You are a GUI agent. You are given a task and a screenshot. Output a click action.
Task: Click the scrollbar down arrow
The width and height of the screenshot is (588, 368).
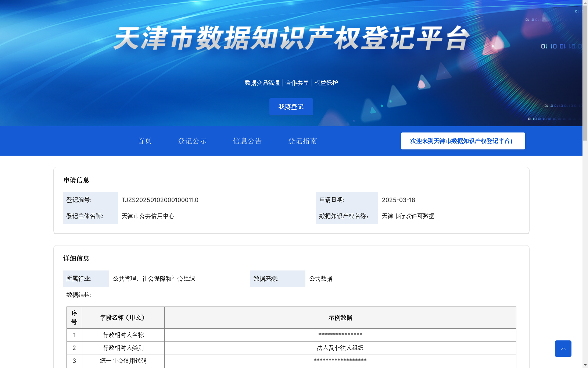(585, 365)
